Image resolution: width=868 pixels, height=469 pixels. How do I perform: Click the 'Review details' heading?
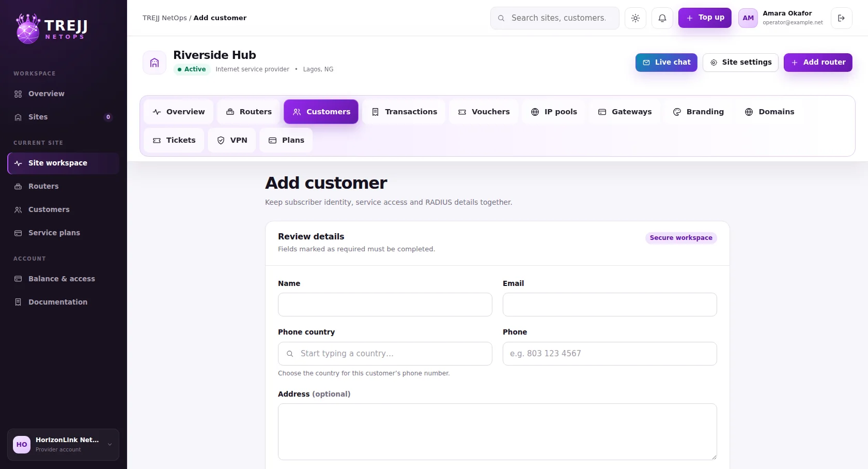tap(311, 236)
